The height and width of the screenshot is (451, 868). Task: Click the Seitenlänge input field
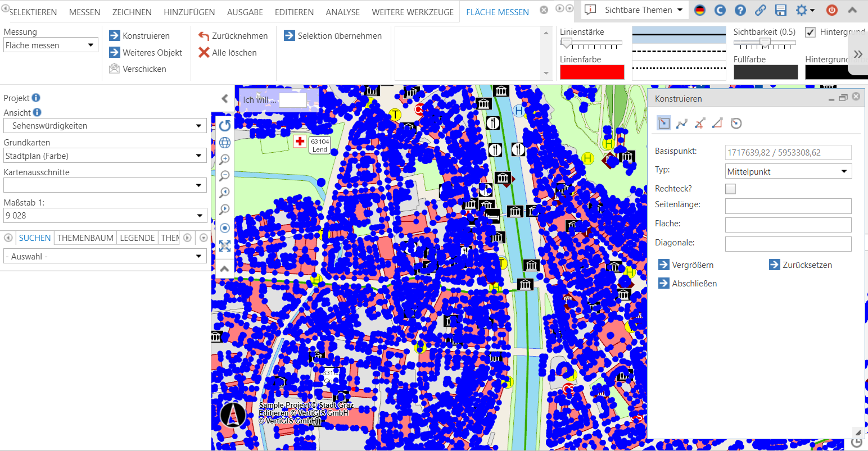pyautogui.click(x=788, y=206)
